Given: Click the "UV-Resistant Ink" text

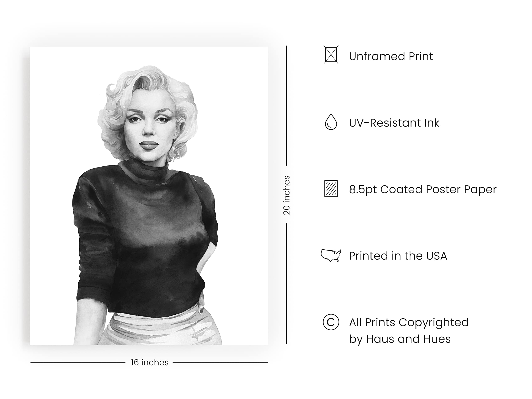Looking at the screenshot, I should point(394,123).
